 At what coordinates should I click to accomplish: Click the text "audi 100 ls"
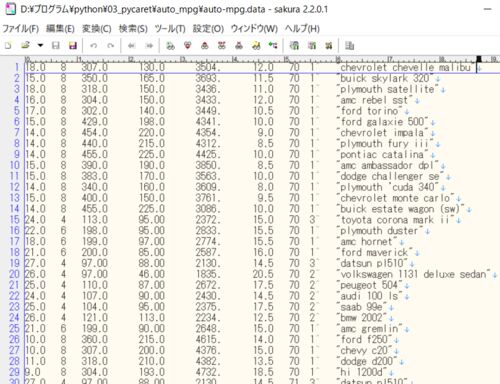(369, 296)
